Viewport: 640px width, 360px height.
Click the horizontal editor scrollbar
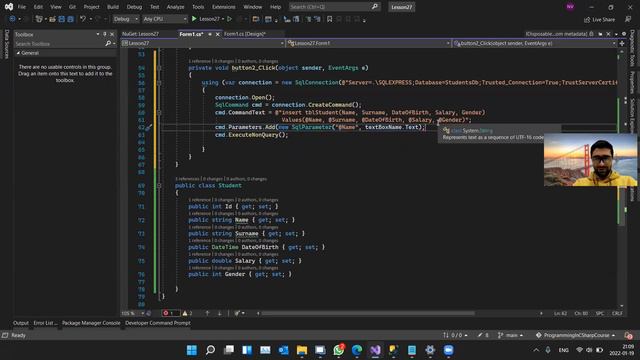pyautogui.click(x=368, y=313)
